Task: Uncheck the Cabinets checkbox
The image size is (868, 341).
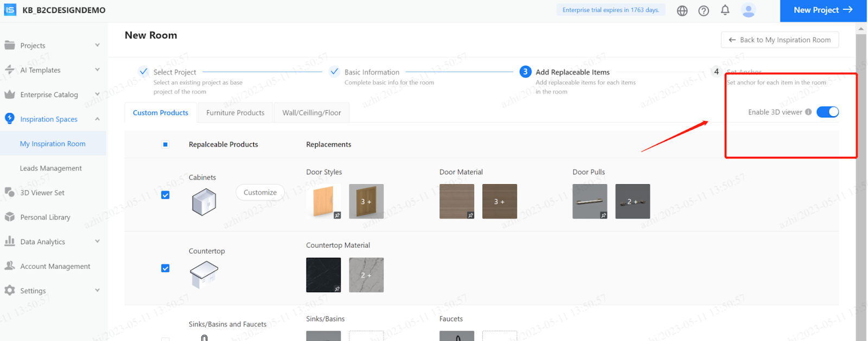Action: [165, 195]
